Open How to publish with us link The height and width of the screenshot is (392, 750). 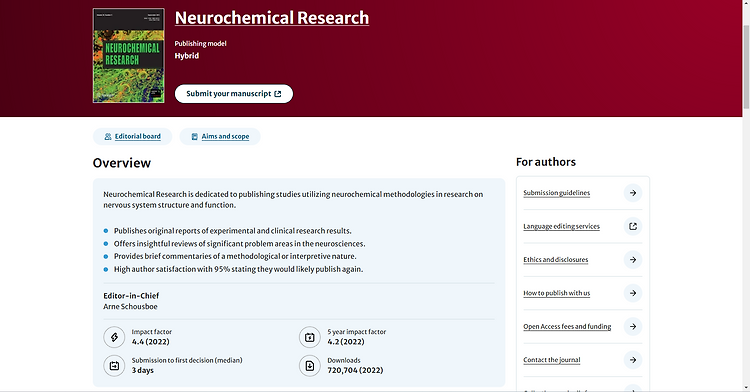(x=556, y=293)
